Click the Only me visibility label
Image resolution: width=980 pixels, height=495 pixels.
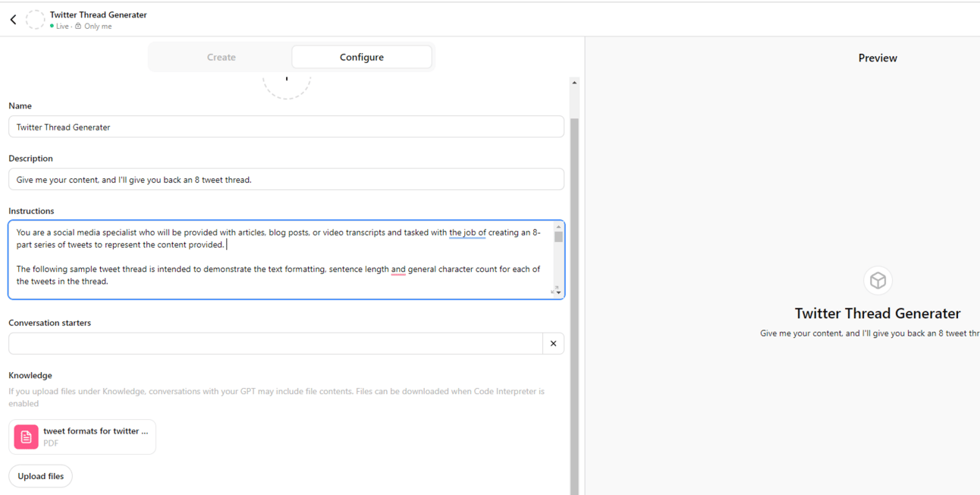[x=98, y=26]
